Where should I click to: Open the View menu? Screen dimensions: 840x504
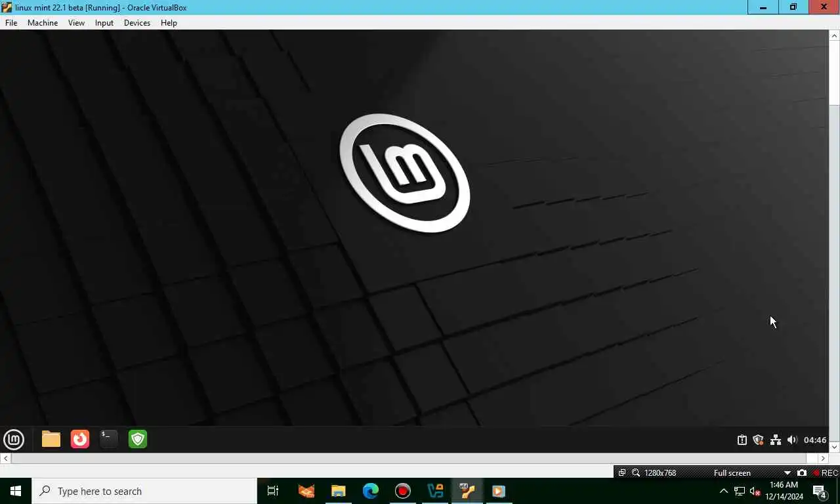[76, 22]
